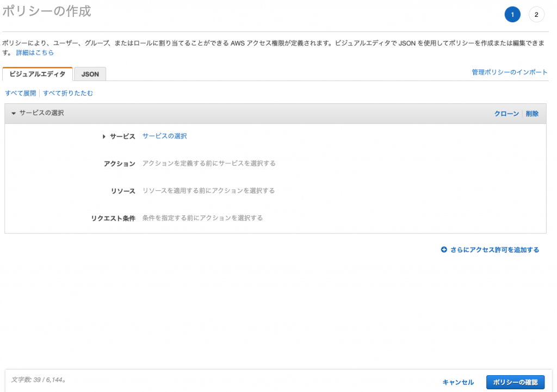Click the plus icon for adding permissions
The width and height of the screenshot is (557, 392).
tap(444, 250)
